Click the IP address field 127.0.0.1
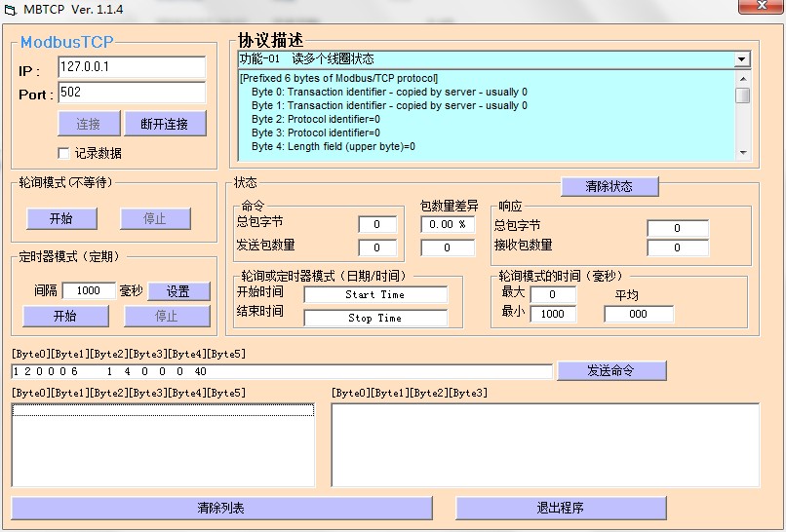Viewport: 786px width, 532px height. pyautogui.click(x=132, y=67)
